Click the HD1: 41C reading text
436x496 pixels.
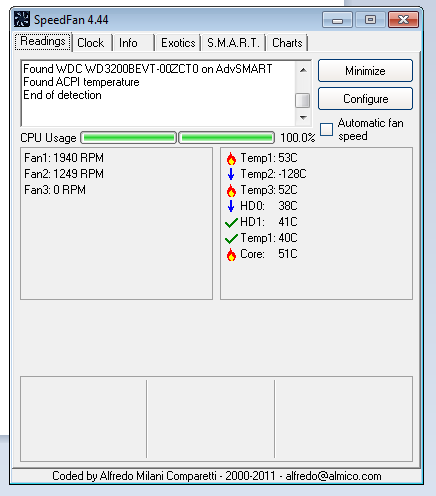click(269, 222)
